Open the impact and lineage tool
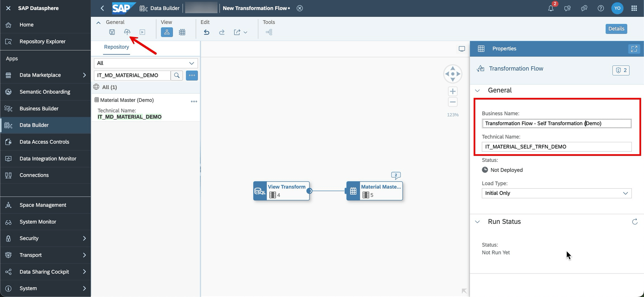The image size is (644, 297). click(269, 32)
